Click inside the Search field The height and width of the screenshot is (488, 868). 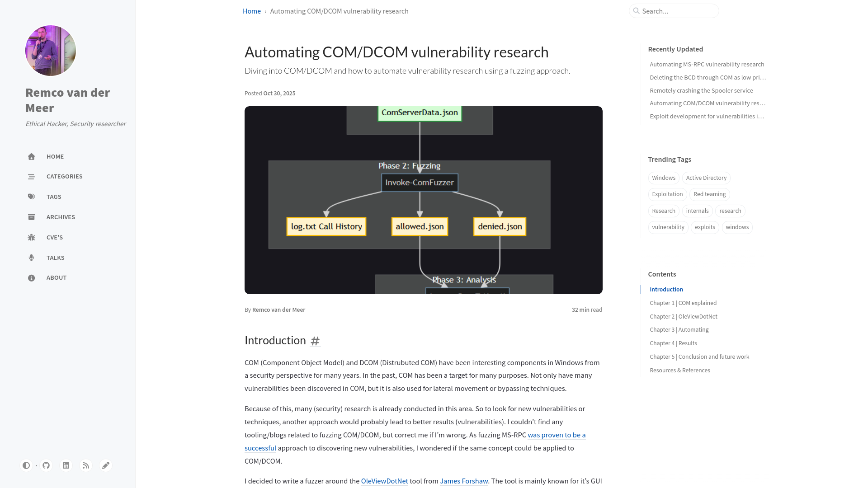tap(674, 10)
